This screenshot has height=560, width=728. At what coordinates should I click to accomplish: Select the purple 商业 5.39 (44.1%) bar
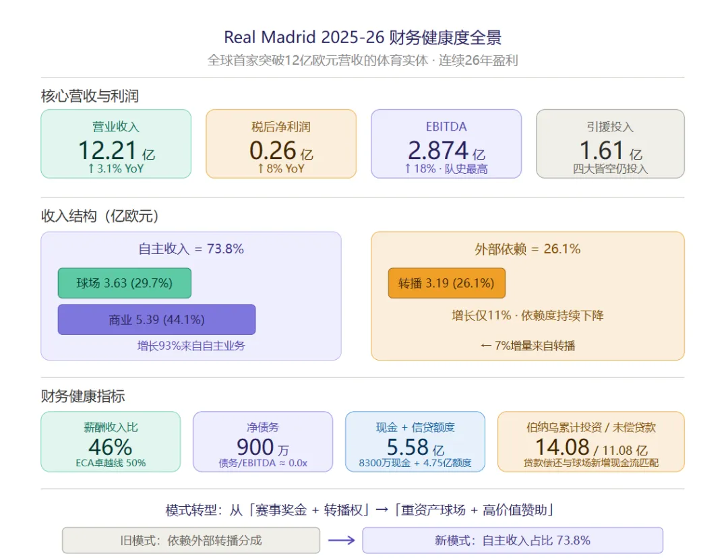pyautogui.click(x=156, y=319)
